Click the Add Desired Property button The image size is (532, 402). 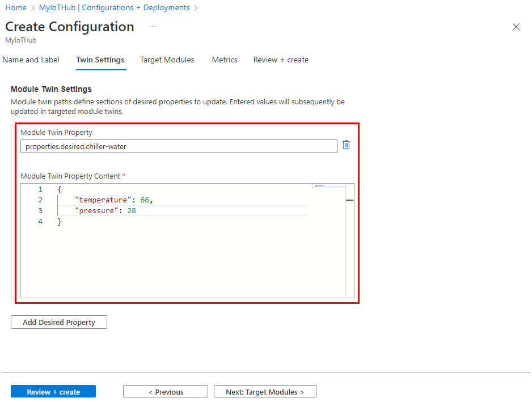pos(58,322)
